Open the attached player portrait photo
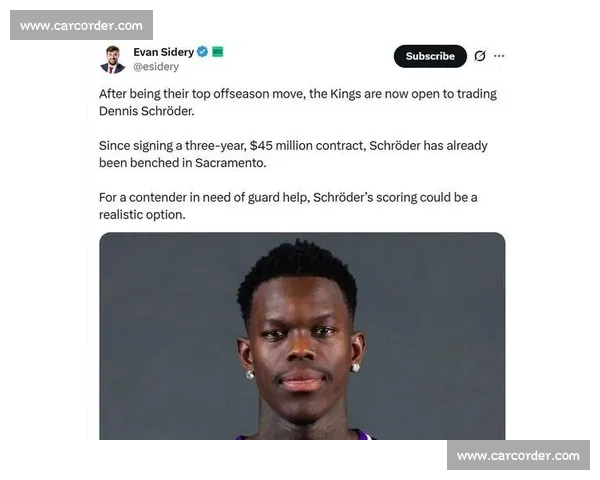 point(302,336)
